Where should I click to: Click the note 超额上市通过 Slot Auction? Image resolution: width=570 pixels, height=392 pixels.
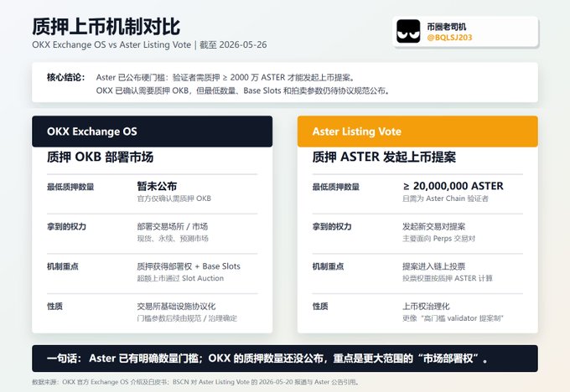[180, 278]
